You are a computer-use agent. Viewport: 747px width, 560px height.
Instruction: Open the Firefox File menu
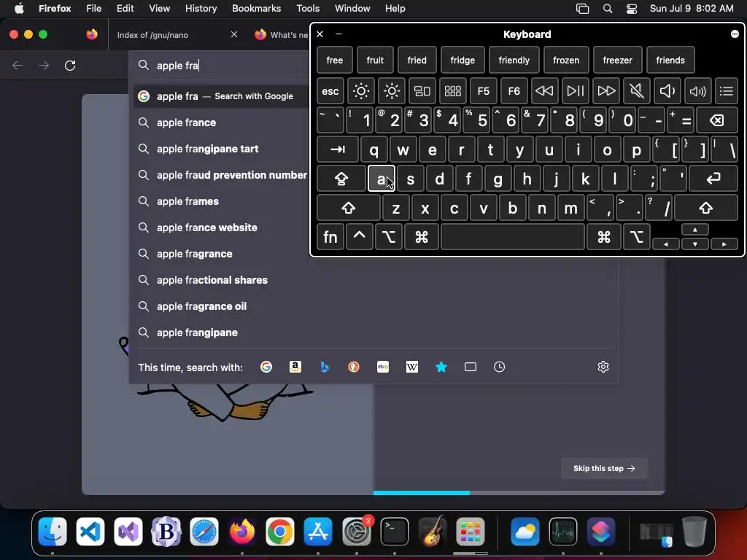pos(93,9)
